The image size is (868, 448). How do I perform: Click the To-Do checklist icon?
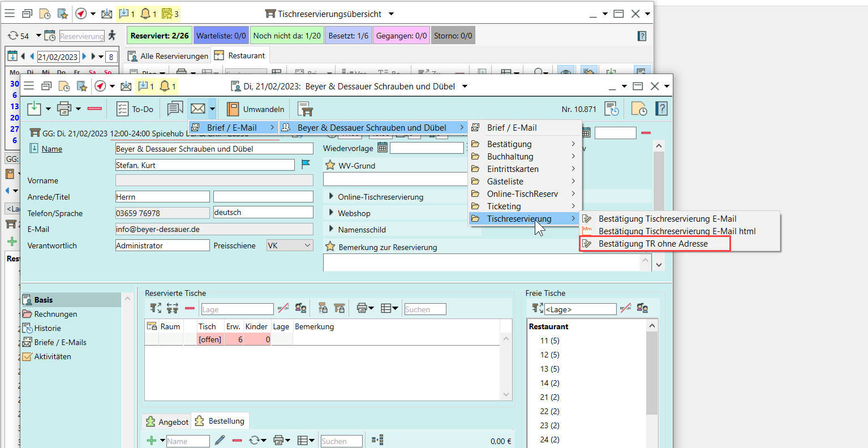(122, 109)
